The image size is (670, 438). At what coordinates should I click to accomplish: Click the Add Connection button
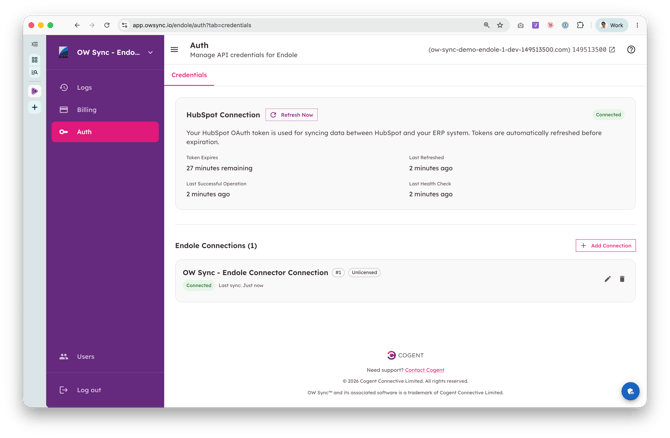coord(605,246)
